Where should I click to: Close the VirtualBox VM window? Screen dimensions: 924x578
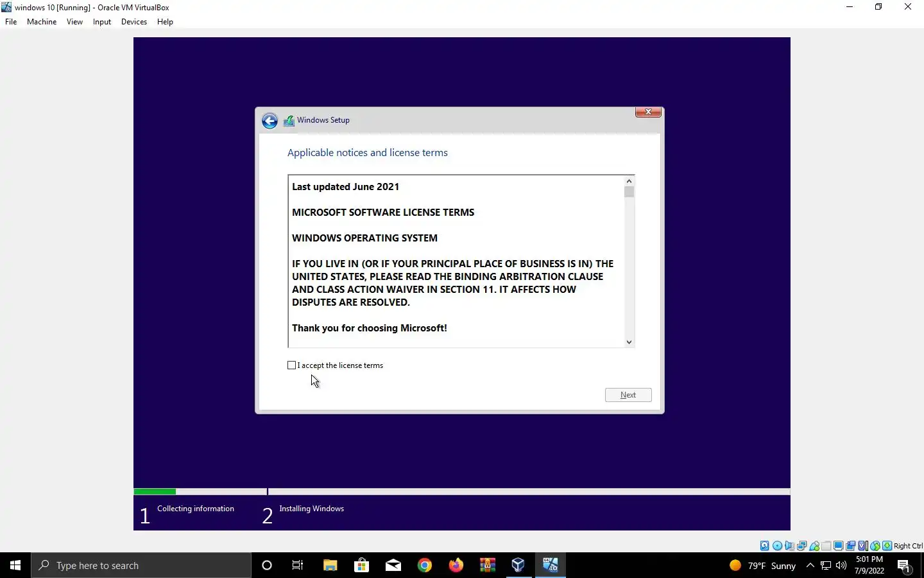[907, 7]
